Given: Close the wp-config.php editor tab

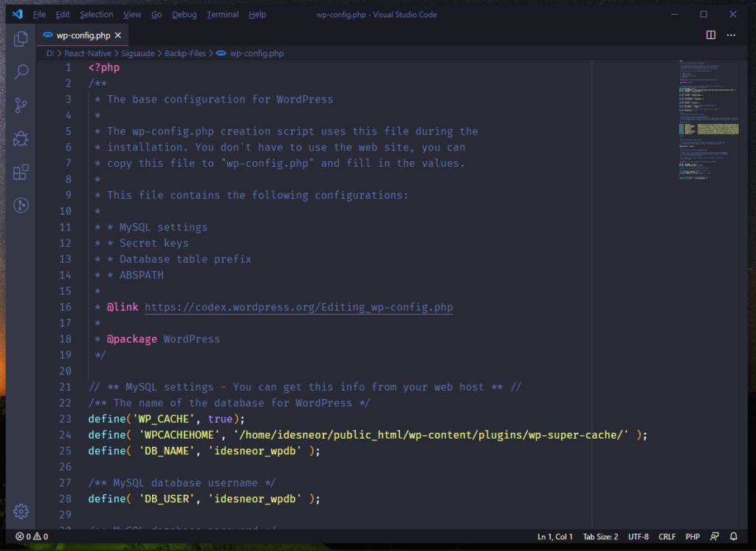Looking at the screenshot, I should pos(118,35).
